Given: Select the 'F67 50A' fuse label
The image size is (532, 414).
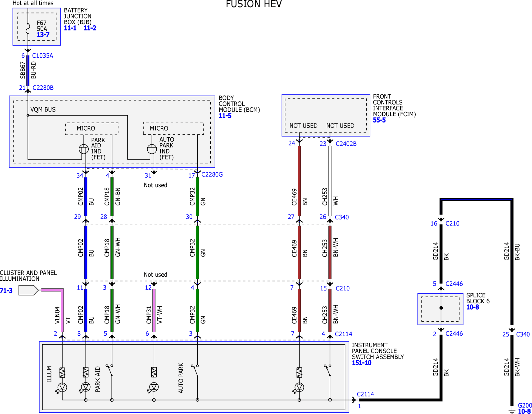Looking at the screenshot, I should click(42, 26).
